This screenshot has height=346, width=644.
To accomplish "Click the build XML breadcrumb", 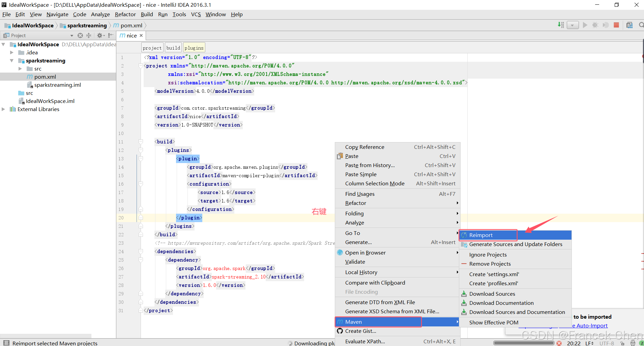I will [x=173, y=48].
